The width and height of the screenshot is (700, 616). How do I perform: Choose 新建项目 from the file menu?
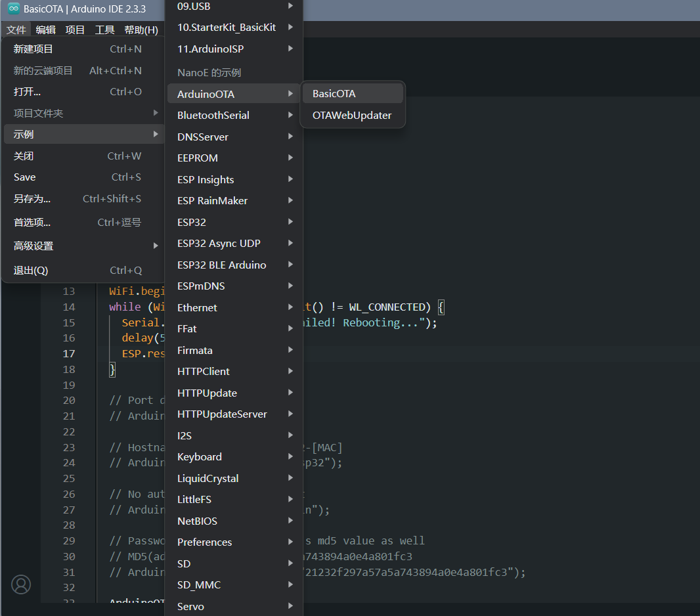pos(83,49)
